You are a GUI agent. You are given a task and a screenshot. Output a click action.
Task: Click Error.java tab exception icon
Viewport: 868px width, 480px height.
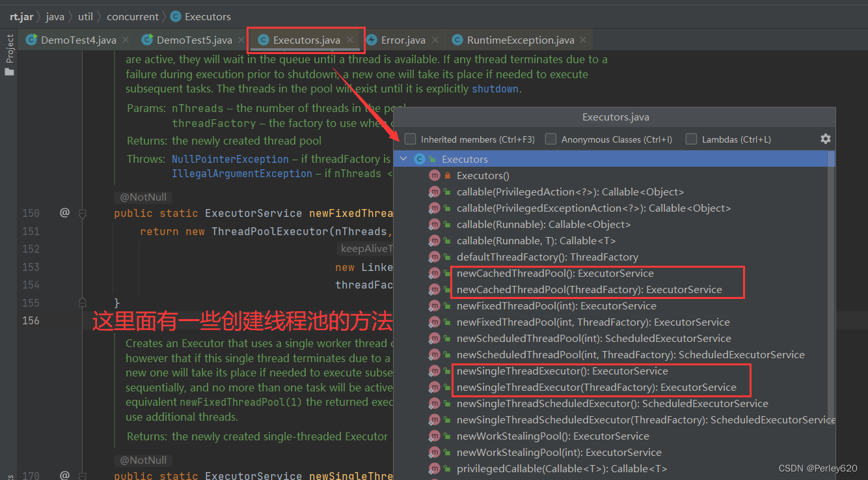tap(372, 40)
